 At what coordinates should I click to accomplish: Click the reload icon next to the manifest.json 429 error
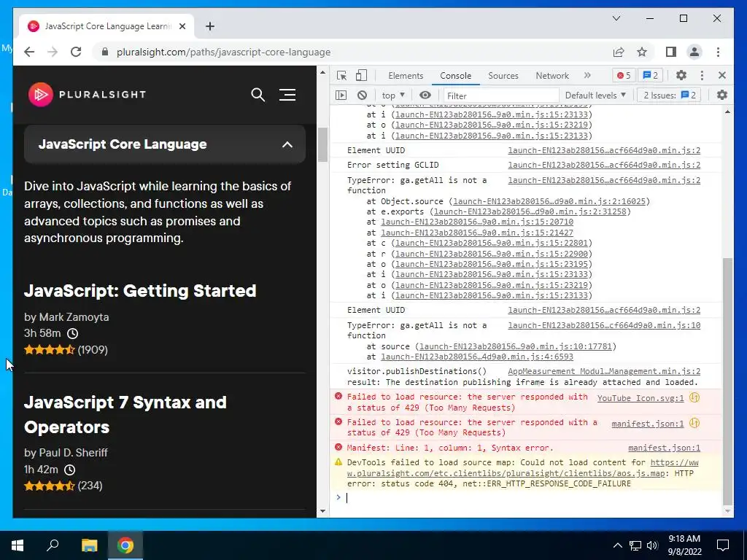[x=694, y=423]
